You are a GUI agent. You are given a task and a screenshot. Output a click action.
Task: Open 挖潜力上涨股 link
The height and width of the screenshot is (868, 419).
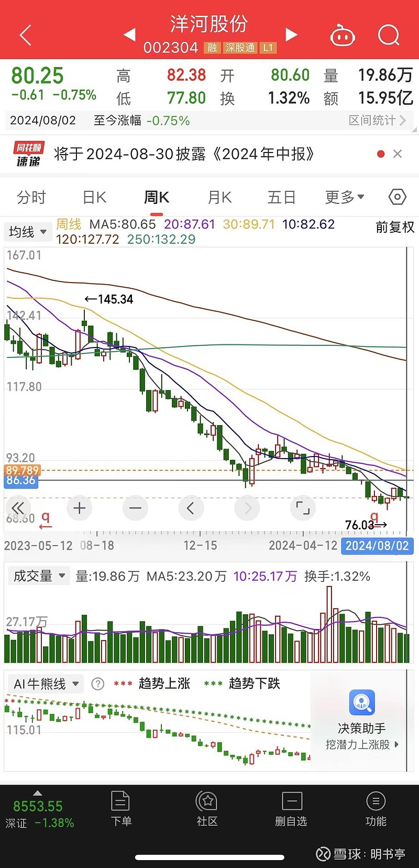(362, 744)
